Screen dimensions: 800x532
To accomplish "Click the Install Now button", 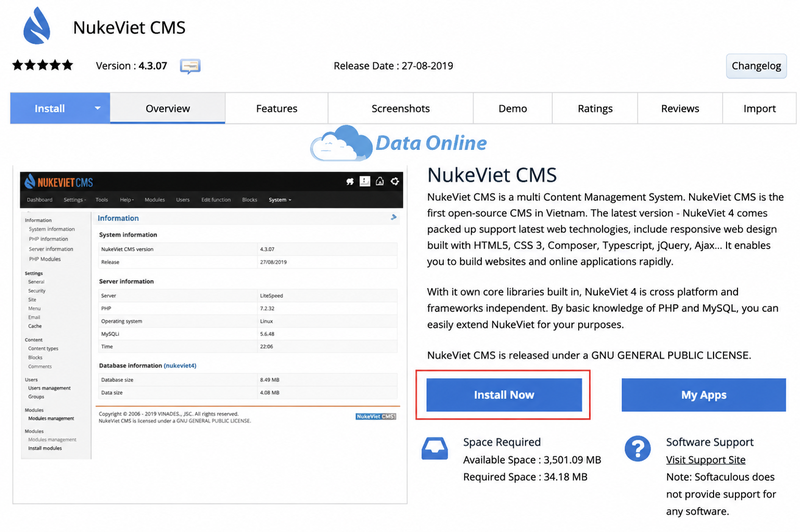I will click(x=504, y=395).
